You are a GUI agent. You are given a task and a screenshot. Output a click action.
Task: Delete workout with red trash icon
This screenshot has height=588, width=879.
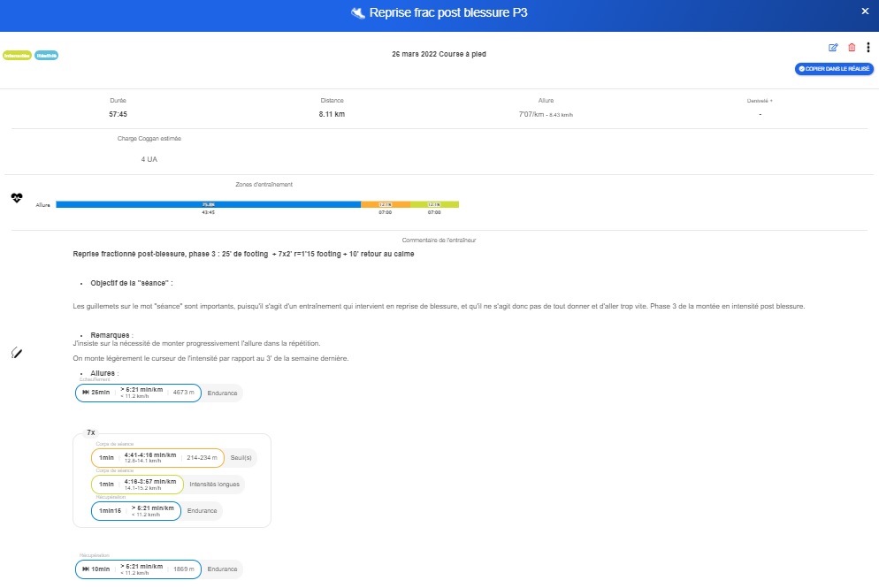[x=852, y=48]
